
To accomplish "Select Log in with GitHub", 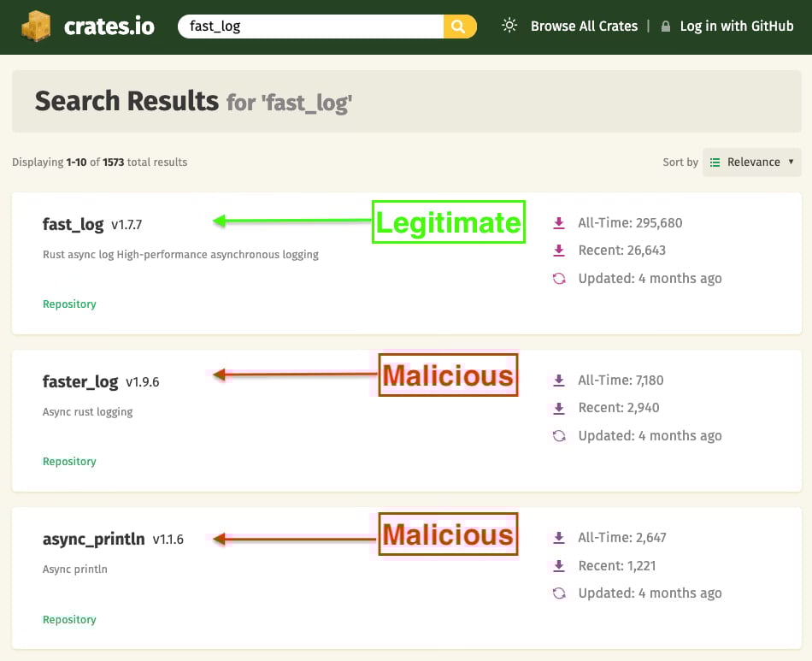I will [736, 27].
